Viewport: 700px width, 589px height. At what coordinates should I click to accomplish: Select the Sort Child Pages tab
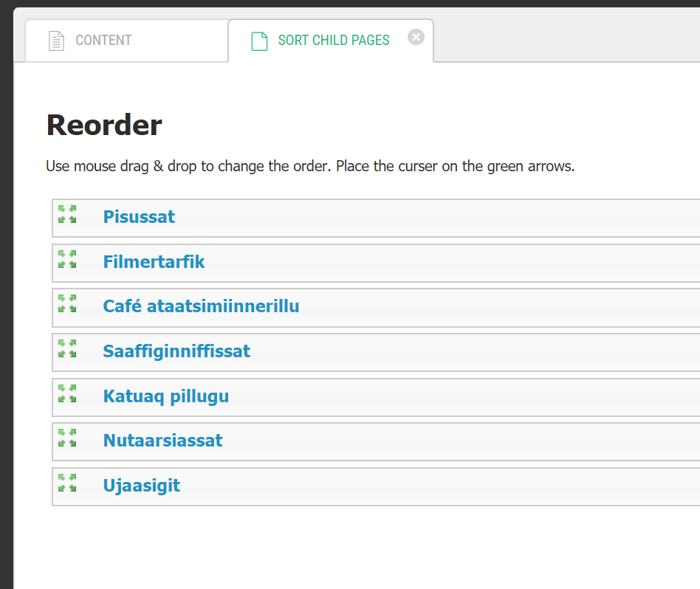333,41
